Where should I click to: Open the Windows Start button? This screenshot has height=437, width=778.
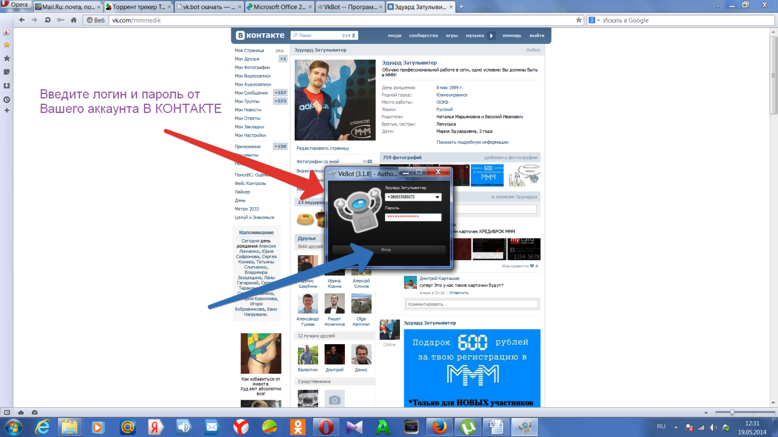13,427
